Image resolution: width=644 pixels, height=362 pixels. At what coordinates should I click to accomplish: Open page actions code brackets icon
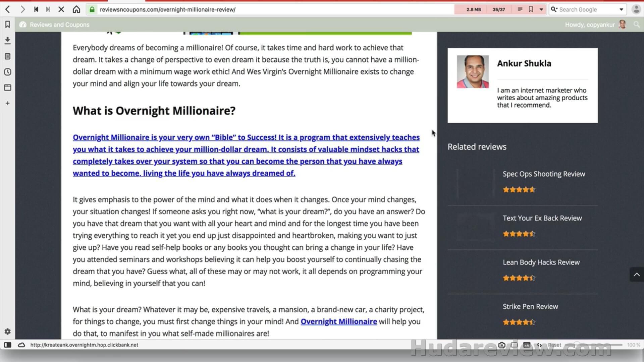tap(539, 345)
